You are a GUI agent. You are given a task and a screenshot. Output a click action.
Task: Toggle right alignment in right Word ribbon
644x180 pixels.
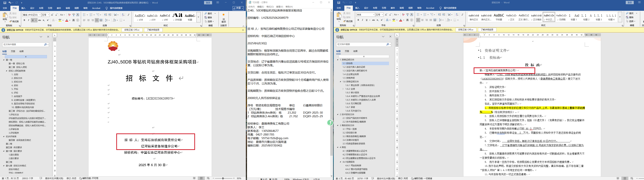click(427, 20)
